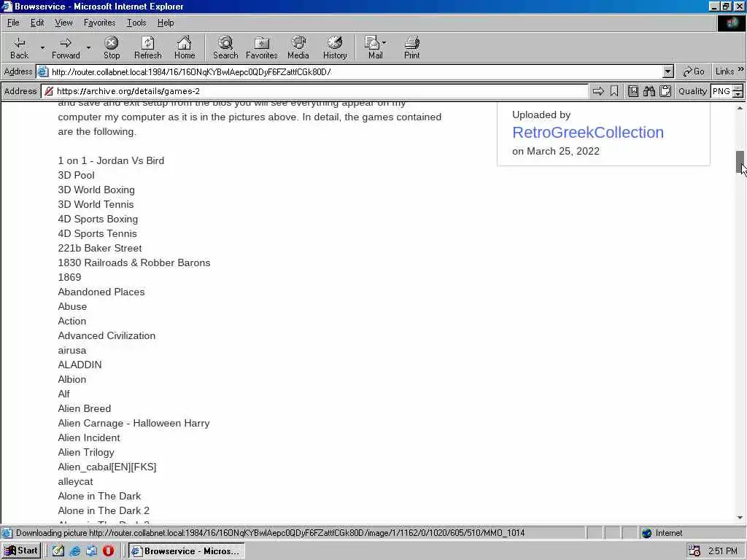Click the page scrollbar up arrow

740,108
